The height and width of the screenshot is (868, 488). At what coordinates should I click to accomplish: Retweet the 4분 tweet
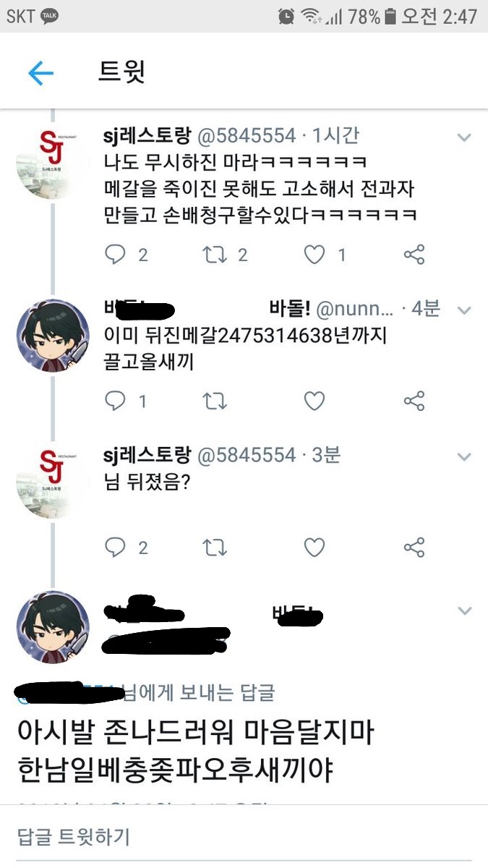[215, 401]
